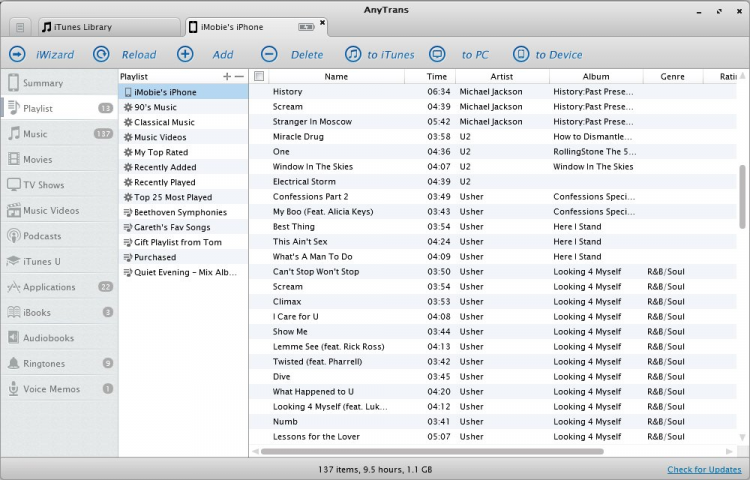This screenshot has height=480, width=750.
Task: Open the Ringtones category in sidebar
Action: click(44, 363)
